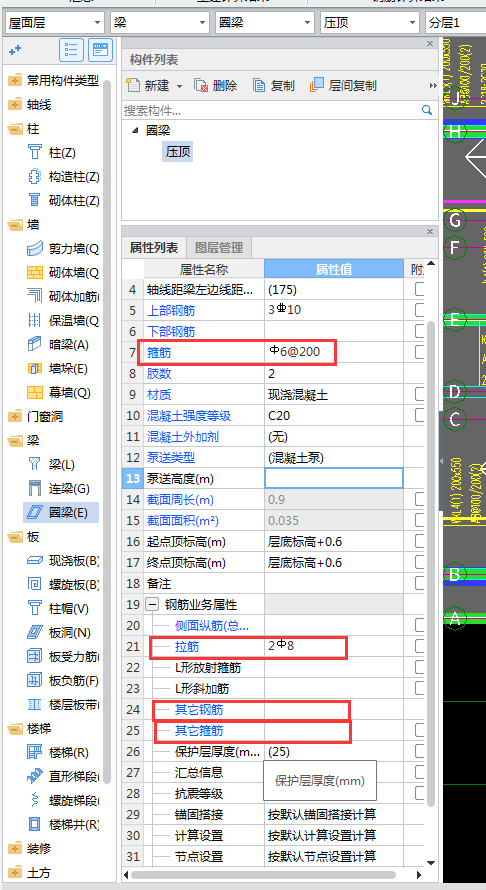Select the 构造柱(Z) structural column icon

click(35, 177)
